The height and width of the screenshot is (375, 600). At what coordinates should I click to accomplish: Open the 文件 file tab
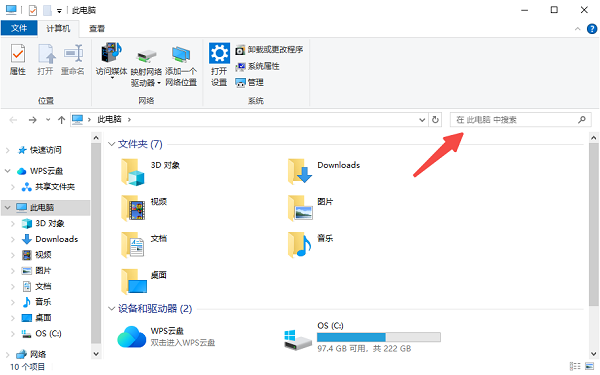(19, 28)
